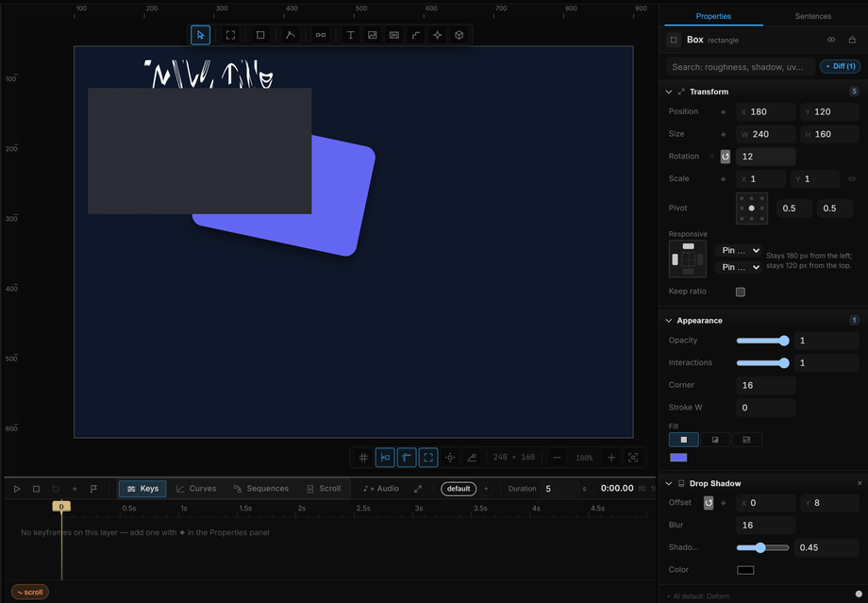Click the flag marker icon

(93, 489)
